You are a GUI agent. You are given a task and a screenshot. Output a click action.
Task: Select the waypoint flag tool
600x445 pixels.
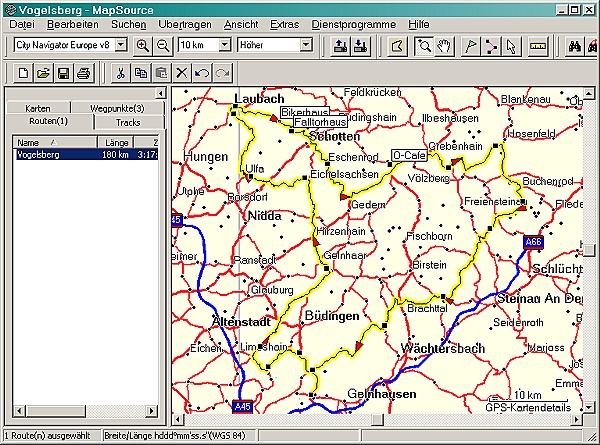[469, 45]
